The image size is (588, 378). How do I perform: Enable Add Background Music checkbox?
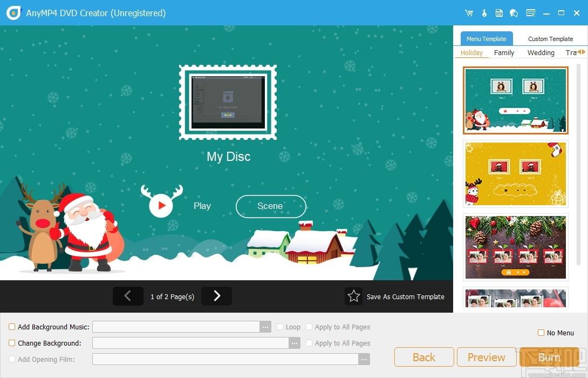[x=12, y=327]
